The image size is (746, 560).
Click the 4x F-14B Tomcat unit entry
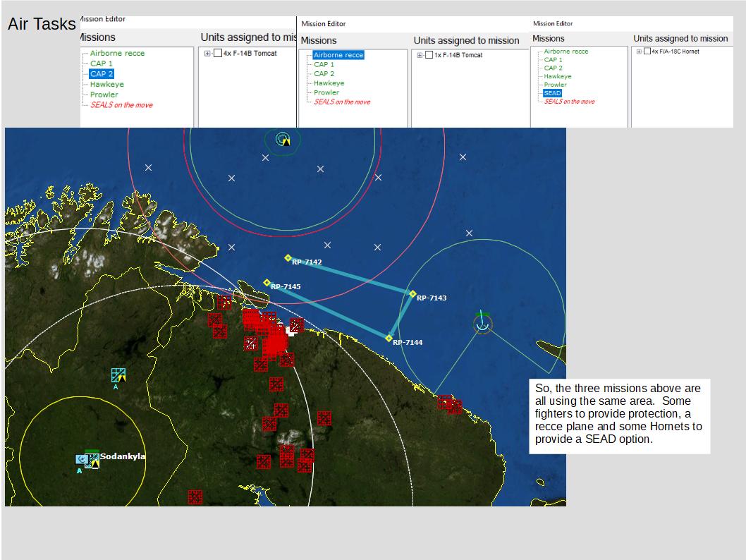coord(250,54)
